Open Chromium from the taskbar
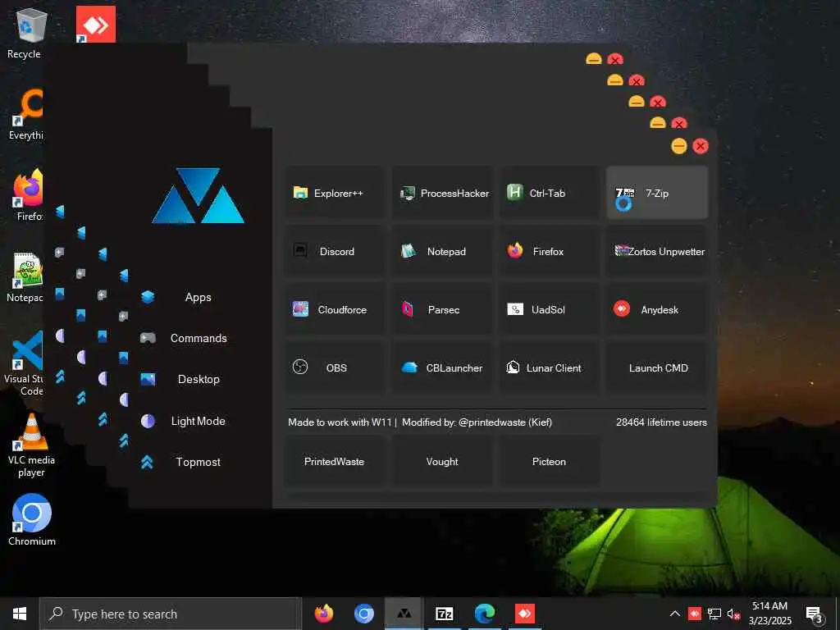This screenshot has height=630, width=840. pyautogui.click(x=363, y=614)
